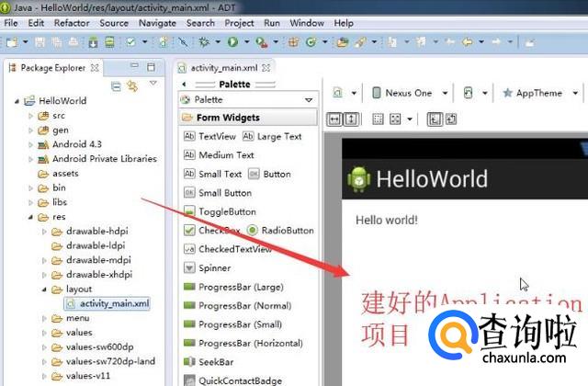Image resolution: width=588 pixels, height=386 pixels.
Task: Select the Button widget in palette
Action: pyautogui.click(x=269, y=174)
